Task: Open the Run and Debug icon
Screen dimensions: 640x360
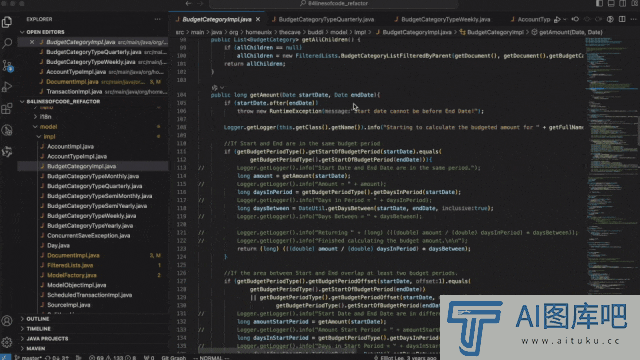Action: [x=7, y=87]
